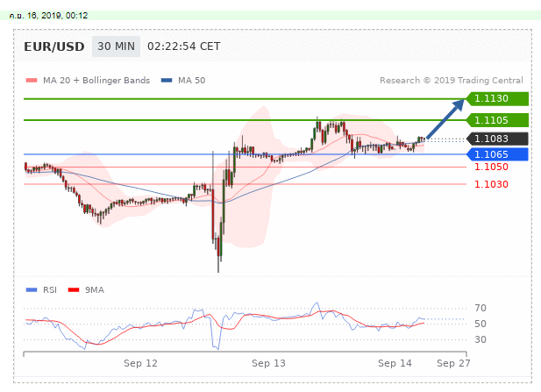Click the RSI scale value 30
The width and height of the screenshot is (541, 392).
[x=480, y=339]
